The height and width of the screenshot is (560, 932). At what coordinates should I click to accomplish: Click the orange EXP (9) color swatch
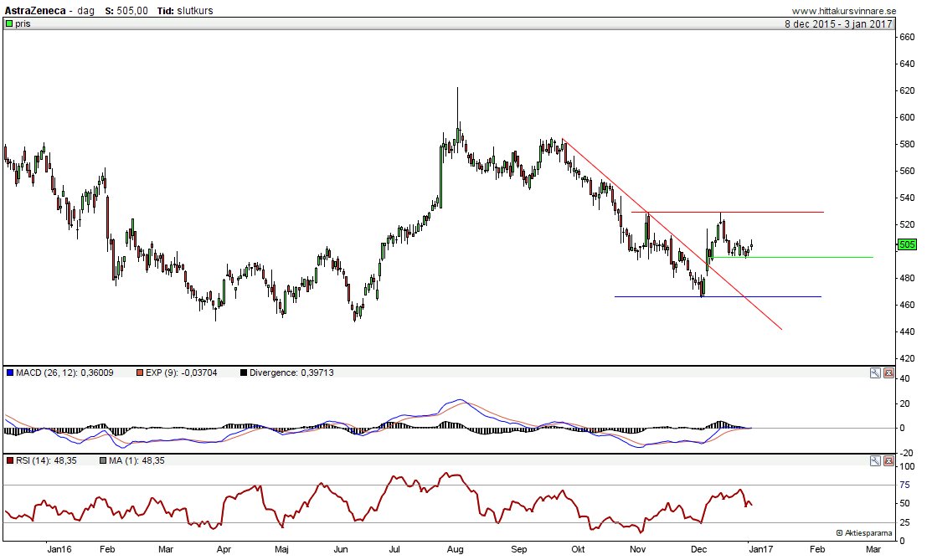(x=140, y=372)
